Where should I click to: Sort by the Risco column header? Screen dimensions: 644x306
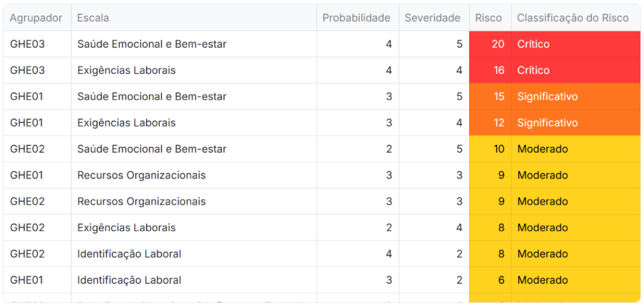(x=489, y=18)
